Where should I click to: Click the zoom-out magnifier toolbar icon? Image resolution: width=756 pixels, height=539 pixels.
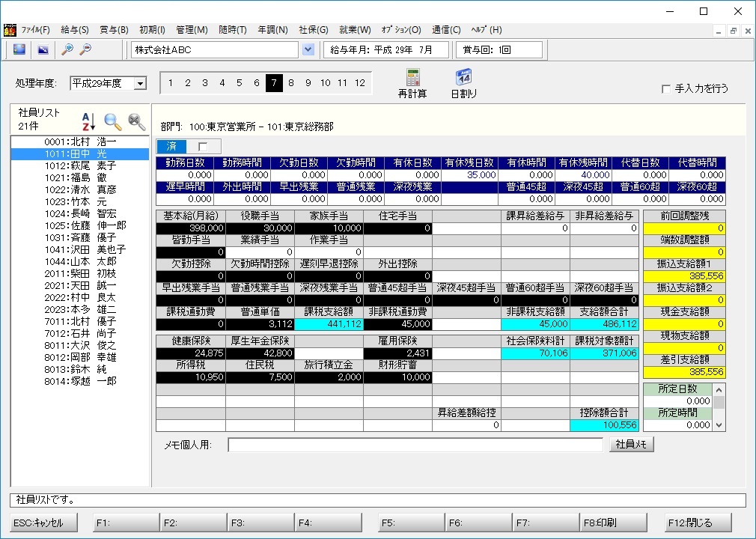pyautogui.click(x=85, y=49)
